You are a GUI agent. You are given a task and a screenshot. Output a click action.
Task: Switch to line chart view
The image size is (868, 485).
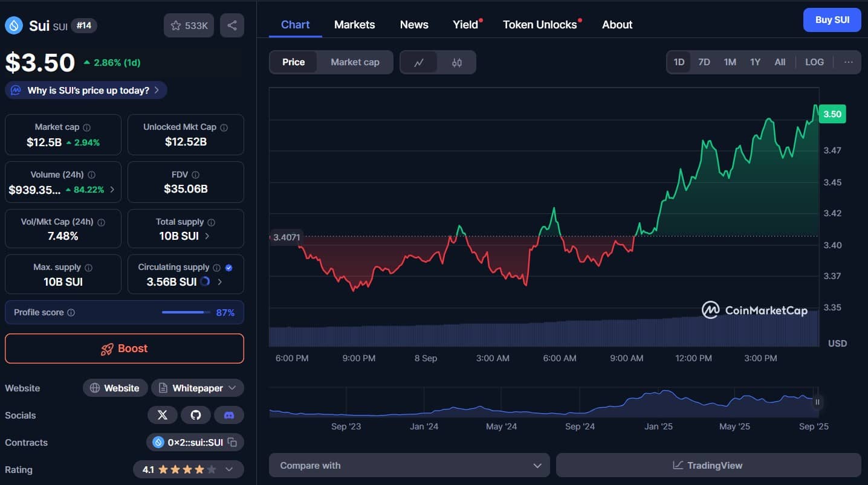click(x=419, y=62)
